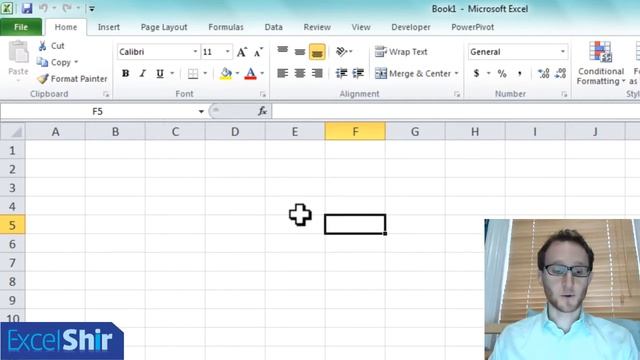Open the Calibri font name dropdown
Image resolution: width=640 pixels, height=360 pixels.
pos(195,52)
